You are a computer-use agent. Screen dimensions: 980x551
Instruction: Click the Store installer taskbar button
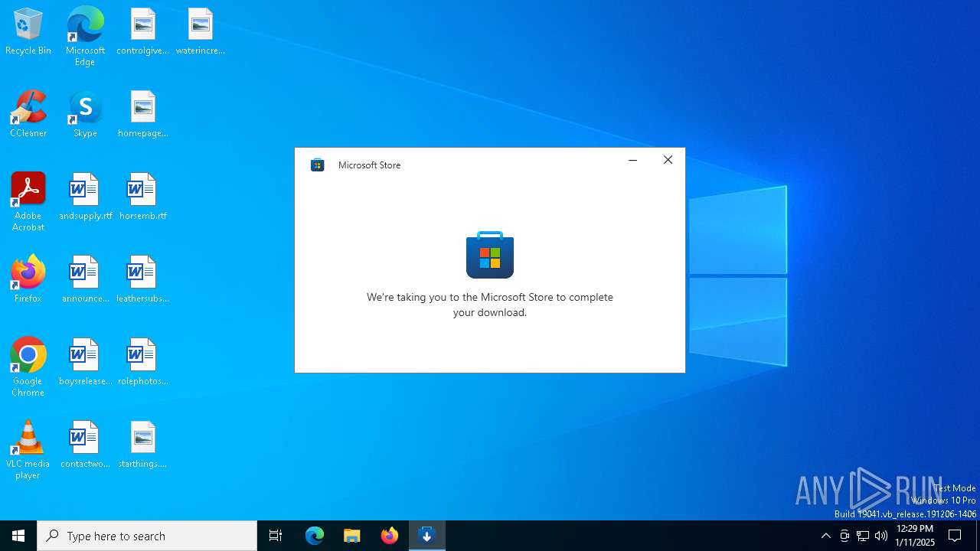427,536
